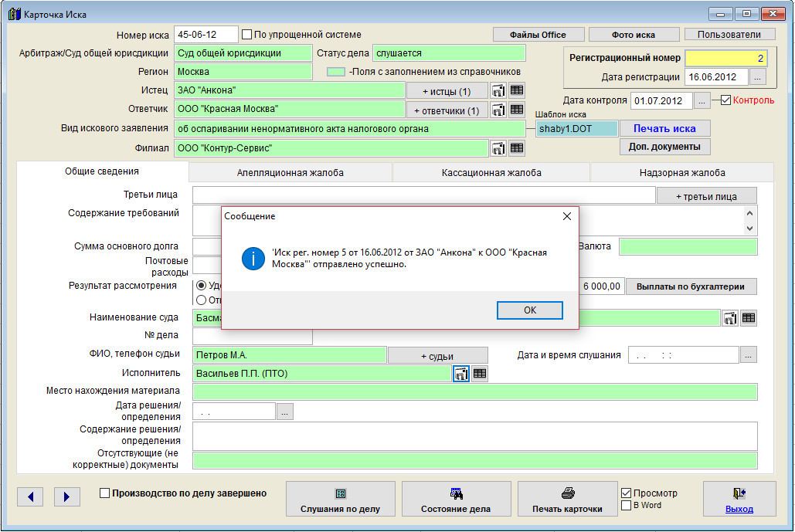The image size is (795, 532).
Task: Close the Сообщение dialog with X
Action: [567, 216]
